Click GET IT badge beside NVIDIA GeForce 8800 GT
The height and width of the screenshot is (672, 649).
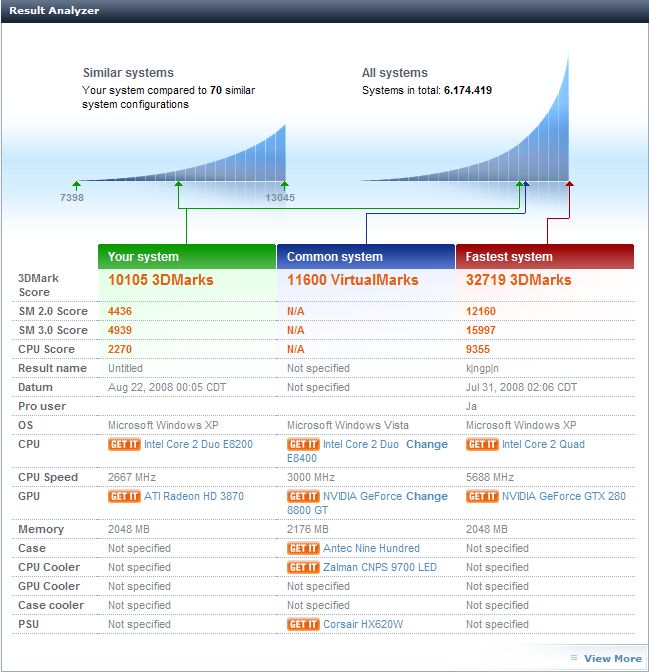click(x=303, y=496)
